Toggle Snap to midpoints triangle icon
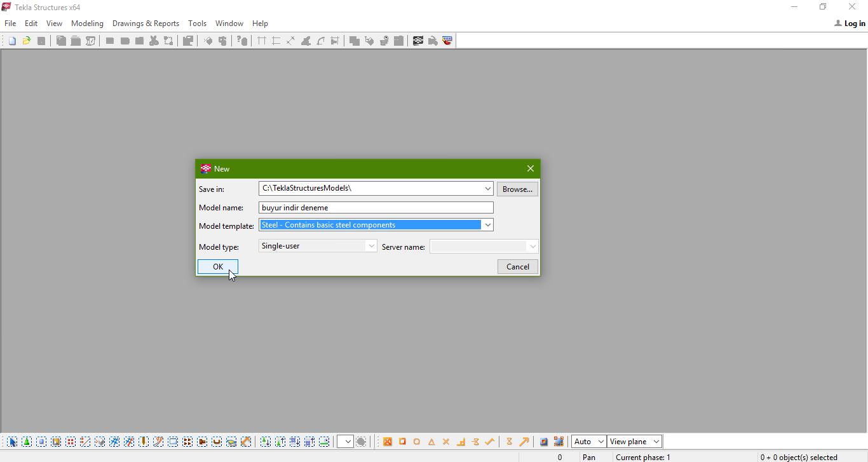This screenshot has height=462, width=868. pos(431,442)
